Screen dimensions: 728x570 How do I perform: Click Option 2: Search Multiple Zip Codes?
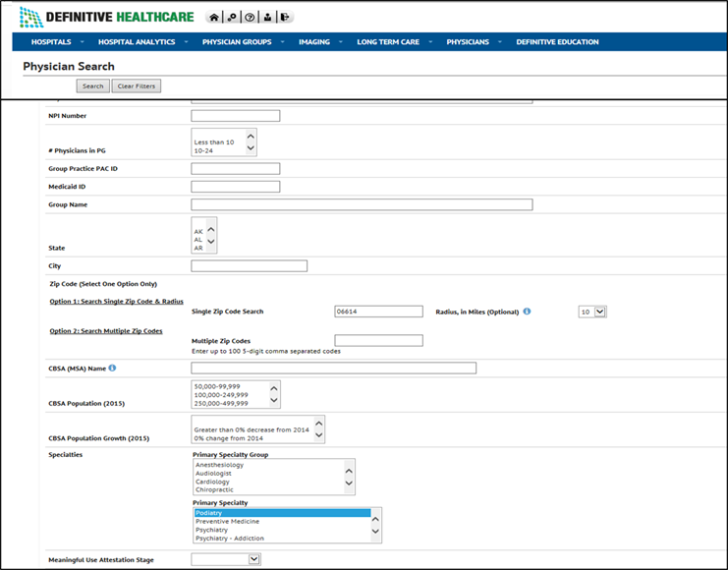coord(106,331)
